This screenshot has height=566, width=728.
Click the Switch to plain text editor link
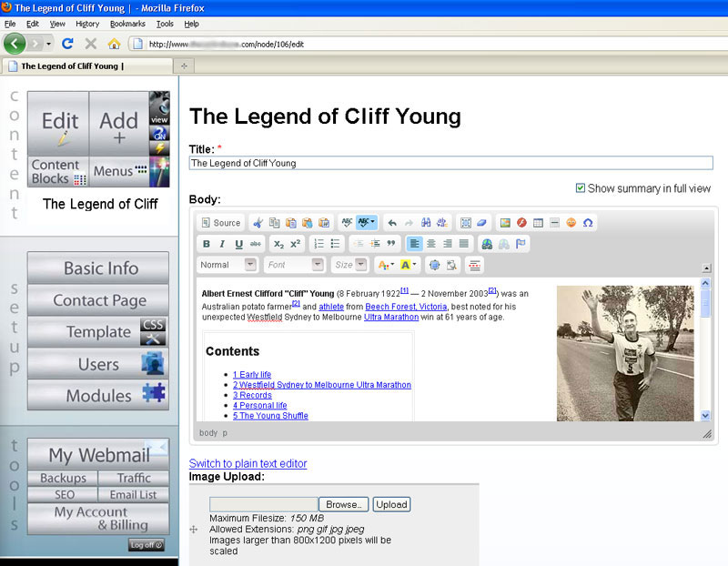tap(248, 463)
